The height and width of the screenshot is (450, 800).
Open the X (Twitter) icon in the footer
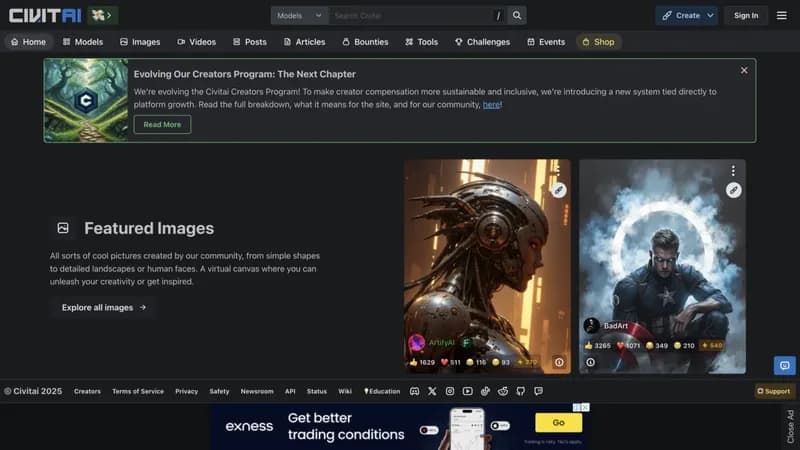[432, 391]
